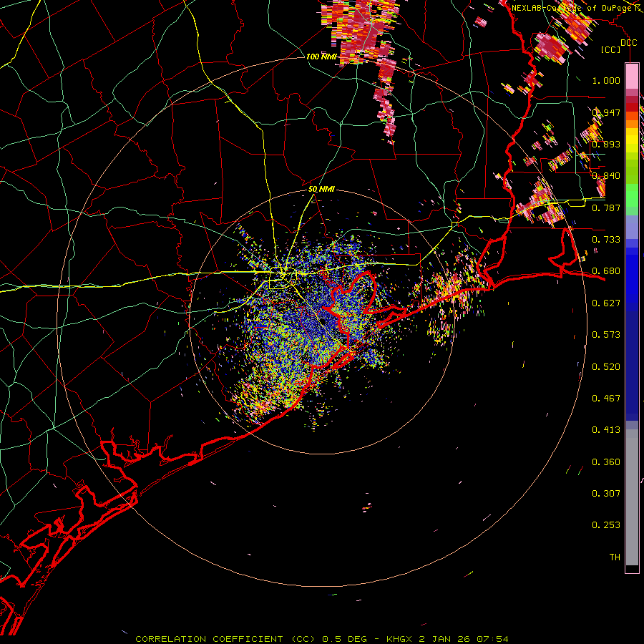Click the [CC] legend unit label
This screenshot has height=644, width=644.
coord(611,49)
